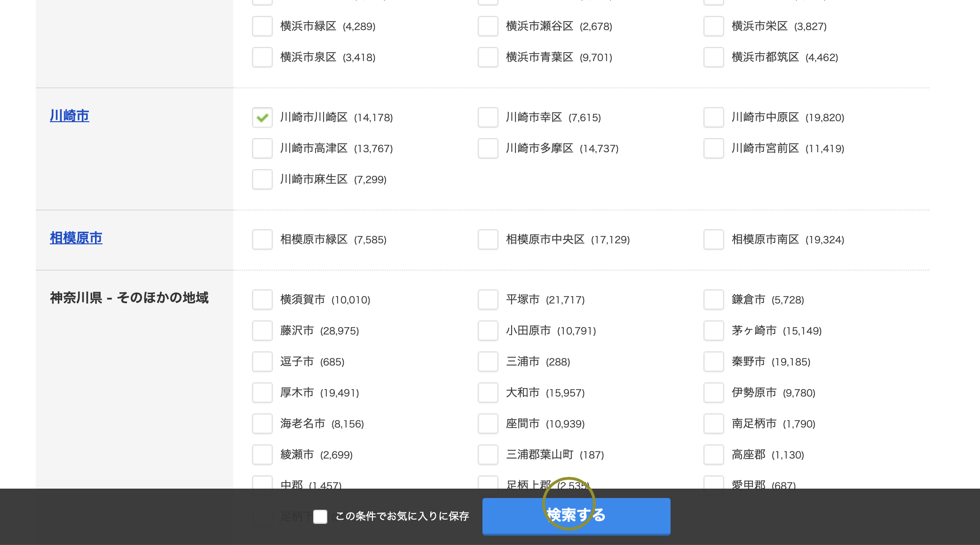Click the 検索する search button
Screen dimensions: 980x545
click(576, 516)
